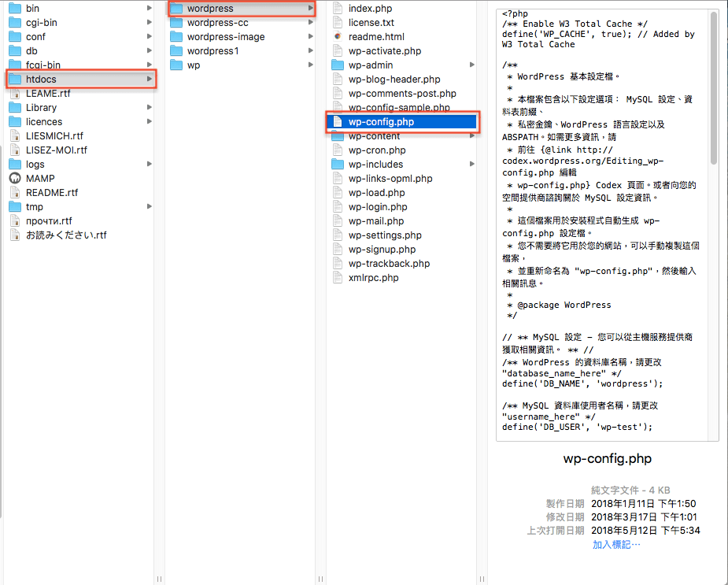Screen dimensions: 728x585
Task: Expand the tmp folder arrow
Action: [149, 206]
